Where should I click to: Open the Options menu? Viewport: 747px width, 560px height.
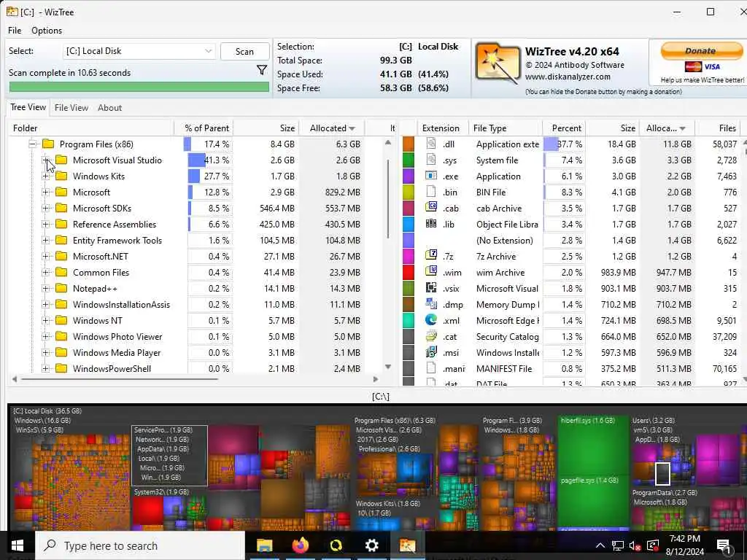point(47,31)
